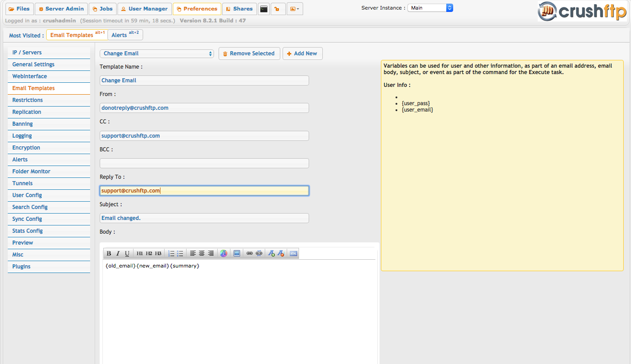Insert a numbered list
631x364 pixels.
(171, 253)
